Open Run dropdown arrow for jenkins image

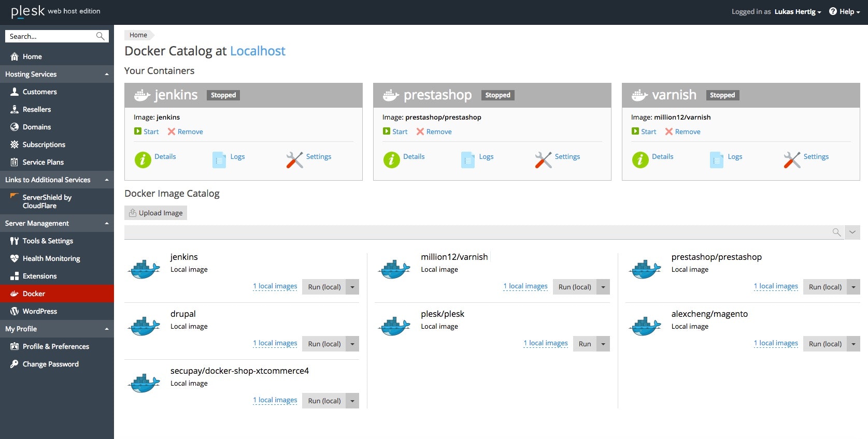pyautogui.click(x=352, y=287)
